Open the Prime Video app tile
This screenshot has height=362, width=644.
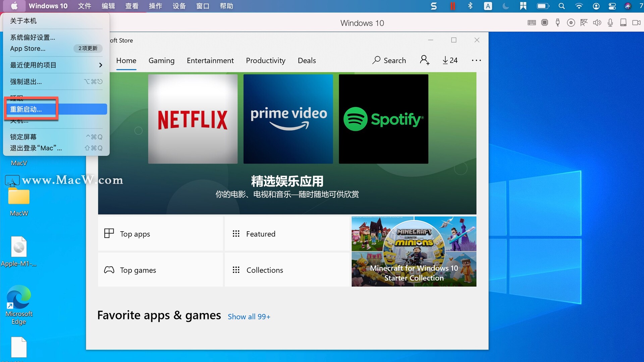(288, 119)
